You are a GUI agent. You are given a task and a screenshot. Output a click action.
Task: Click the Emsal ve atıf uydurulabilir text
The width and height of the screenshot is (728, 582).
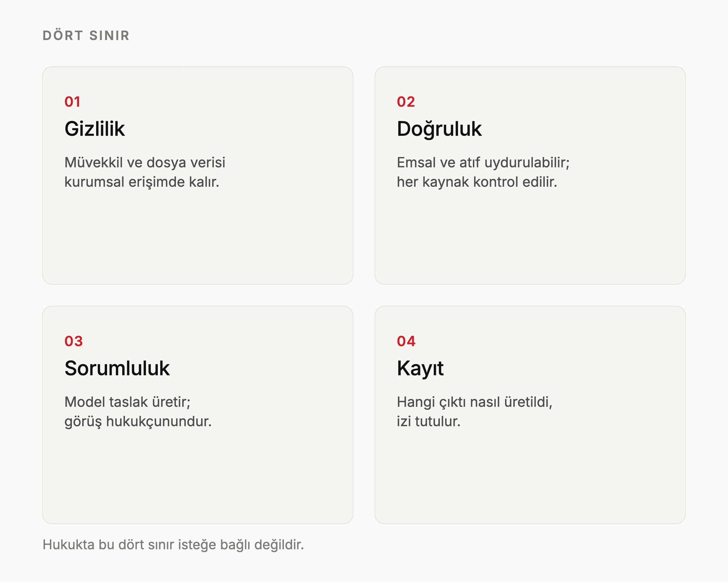[x=483, y=162]
